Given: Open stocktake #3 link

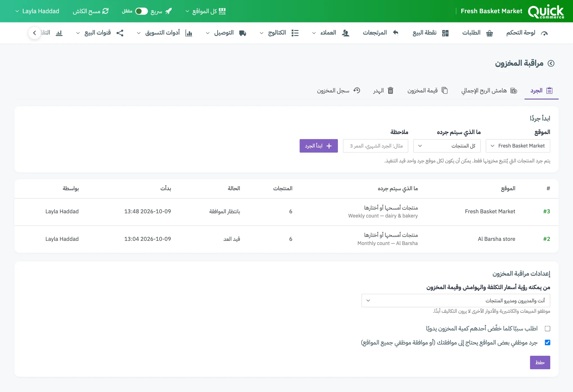Looking at the screenshot, I should click(x=547, y=211).
